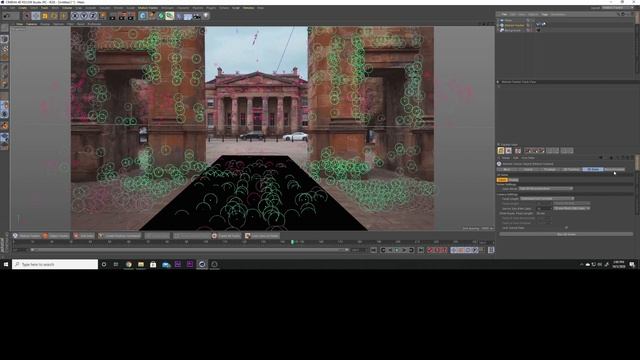Toggle the Lock Solved Data checkbox
This screenshot has width=640, height=360.
pyautogui.click(x=567, y=228)
